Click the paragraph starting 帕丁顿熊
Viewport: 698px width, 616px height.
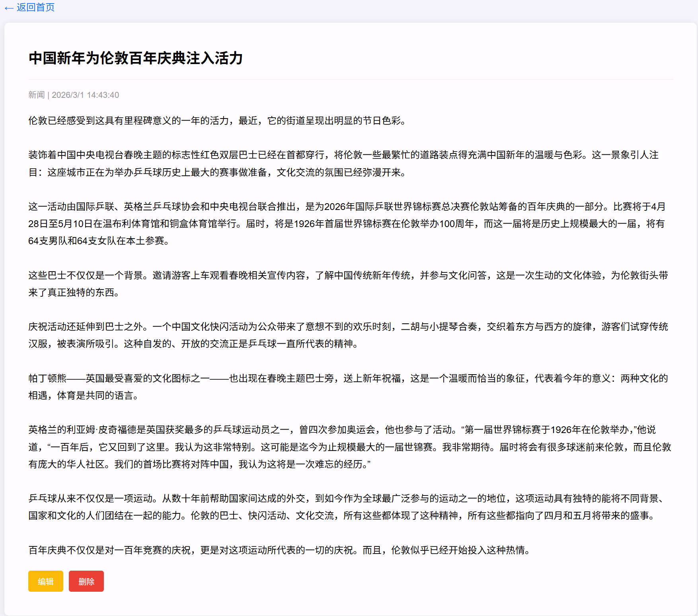pos(349,387)
